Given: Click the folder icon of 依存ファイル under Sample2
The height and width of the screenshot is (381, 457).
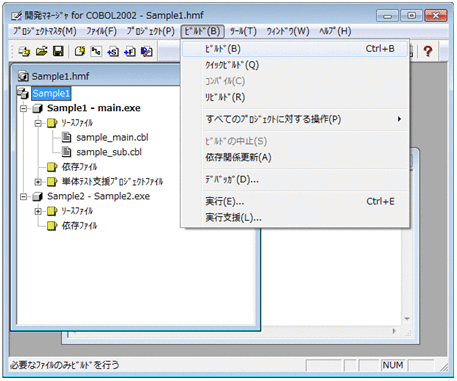Looking at the screenshot, I should pyautogui.click(x=52, y=226).
